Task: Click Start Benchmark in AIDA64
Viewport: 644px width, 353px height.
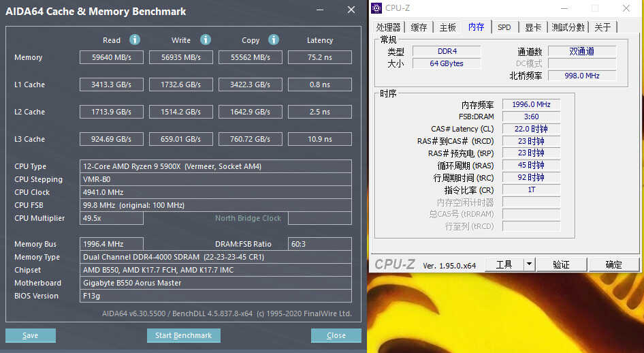Action: click(184, 335)
